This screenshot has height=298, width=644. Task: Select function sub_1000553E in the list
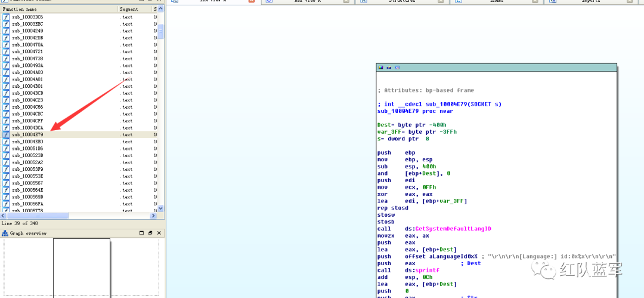point(79,176)
